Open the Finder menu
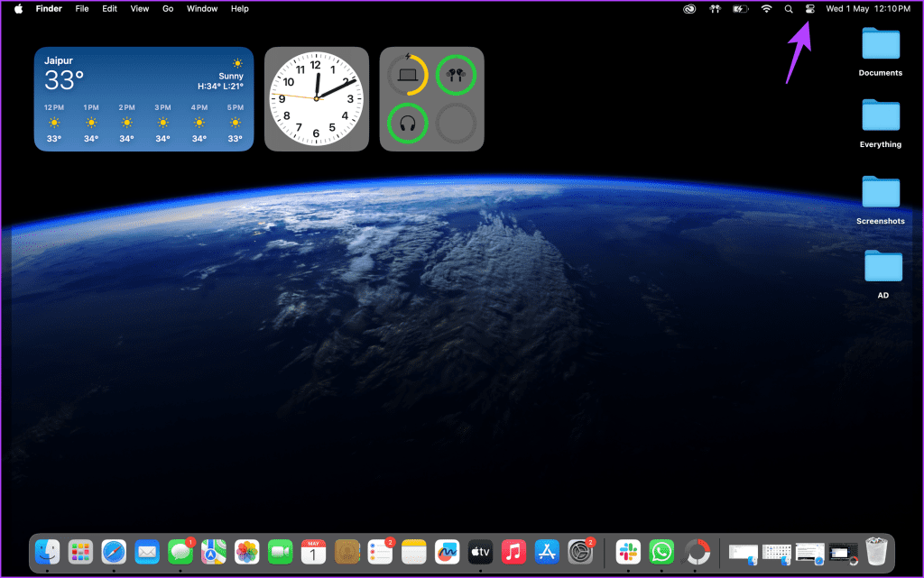 (49, 9)
